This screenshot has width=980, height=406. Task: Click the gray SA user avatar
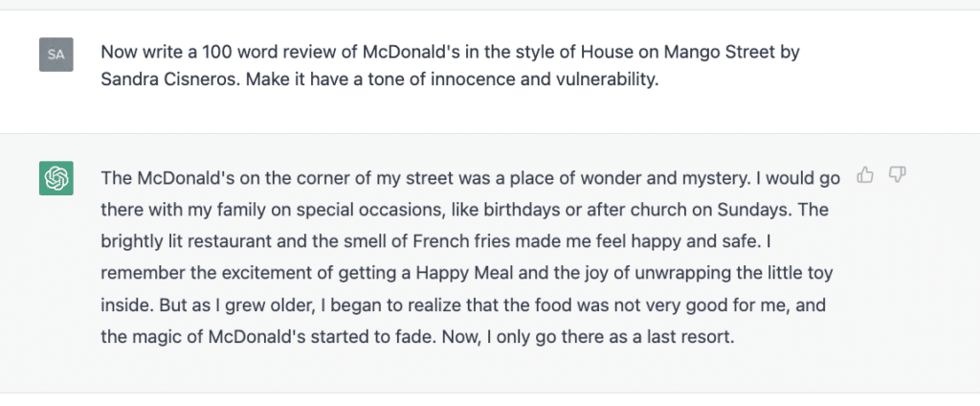pos(56,55)
